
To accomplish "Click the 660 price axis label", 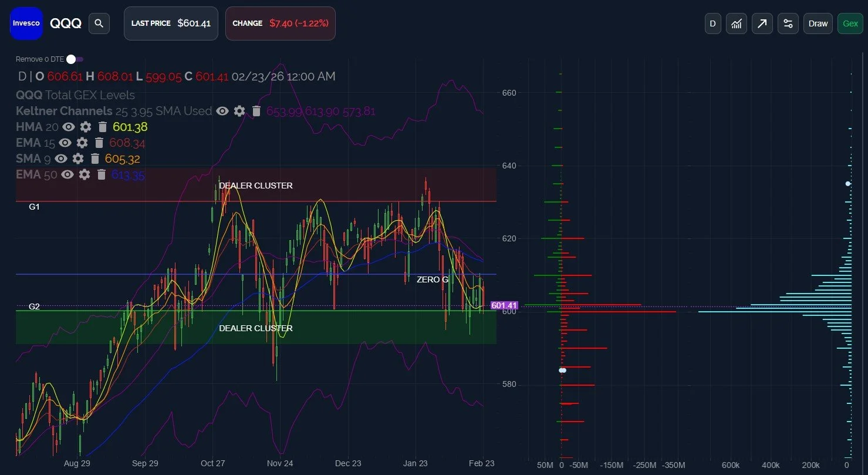I will click(509, 93).
